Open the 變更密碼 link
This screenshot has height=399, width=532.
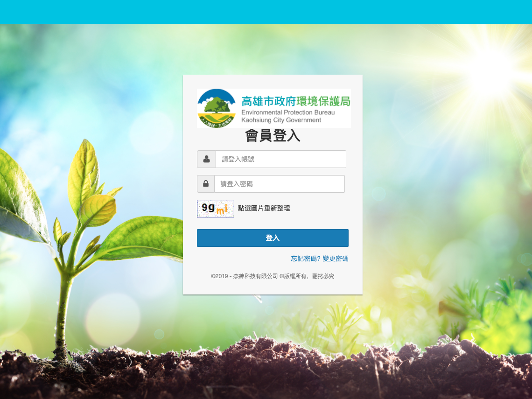[336, 259]
